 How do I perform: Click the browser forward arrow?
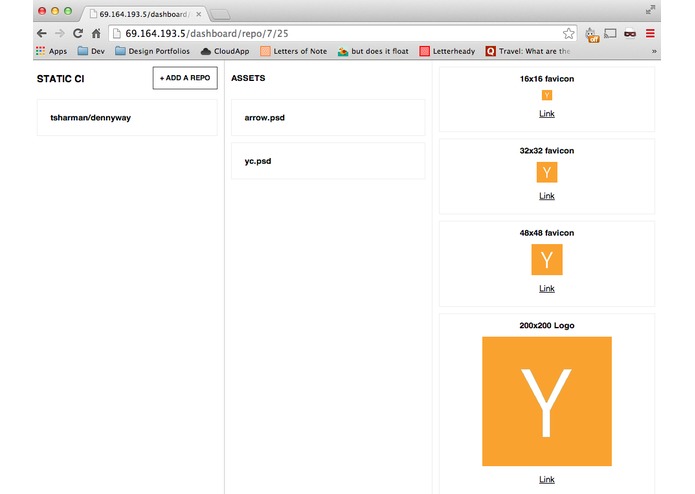[60, 34]
